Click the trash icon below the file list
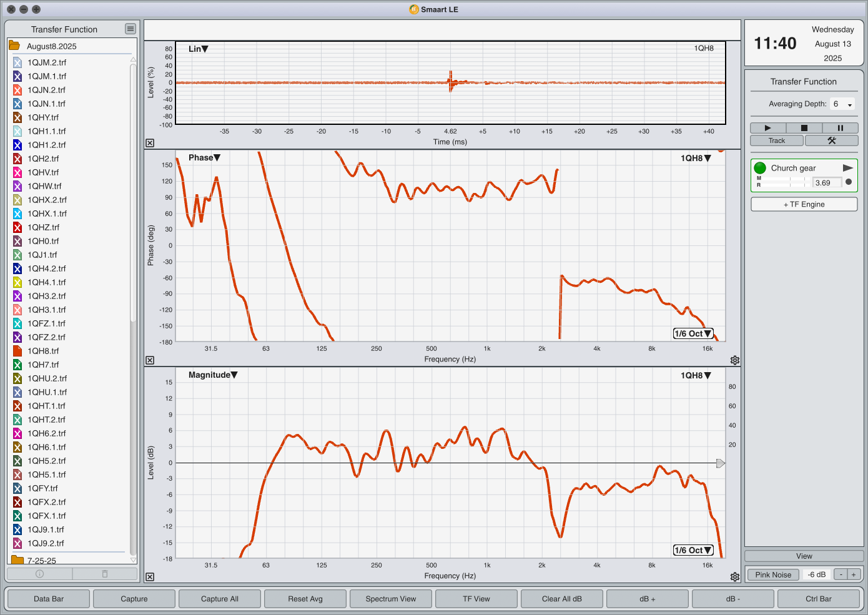The image size is (868, 615). tap(105, 573)
